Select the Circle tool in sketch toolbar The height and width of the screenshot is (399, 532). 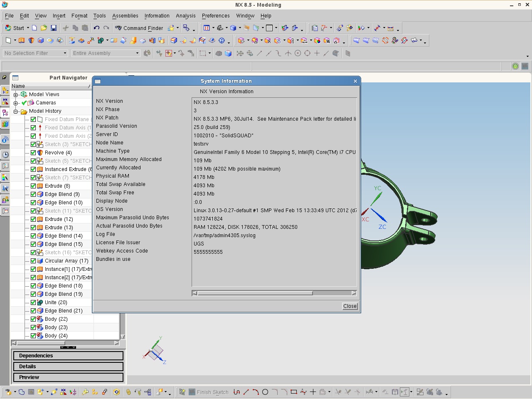pos(265,392)
